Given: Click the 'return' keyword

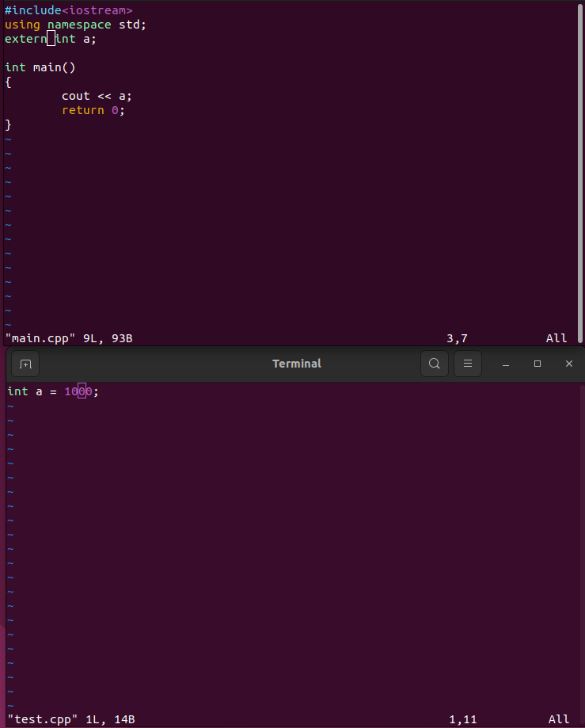Looking at the screenshot, I should [82, 110].
